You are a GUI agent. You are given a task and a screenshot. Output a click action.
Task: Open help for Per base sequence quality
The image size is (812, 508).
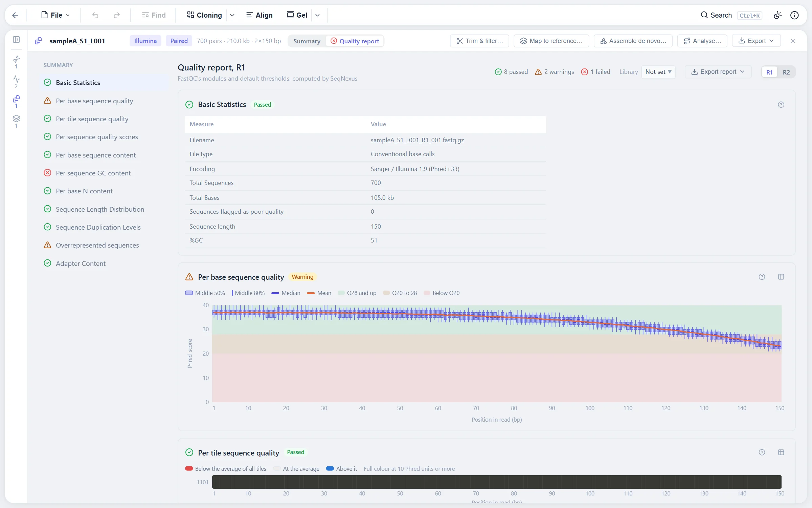(762, 277)
